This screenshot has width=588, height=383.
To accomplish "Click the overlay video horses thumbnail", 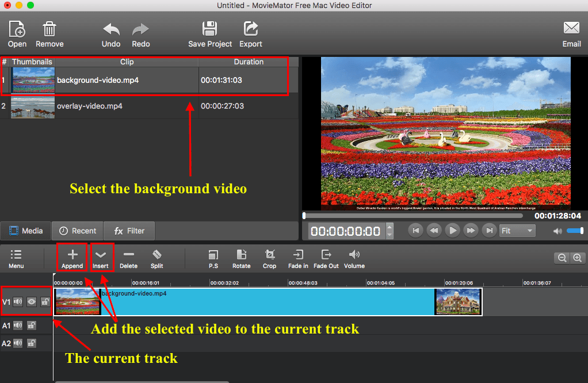I will tap(33, 107).
